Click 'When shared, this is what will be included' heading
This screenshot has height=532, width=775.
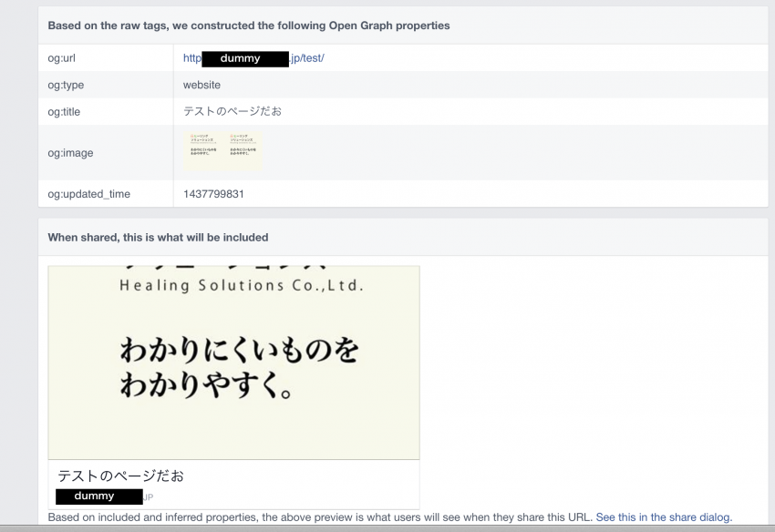(x=158, y=237)
